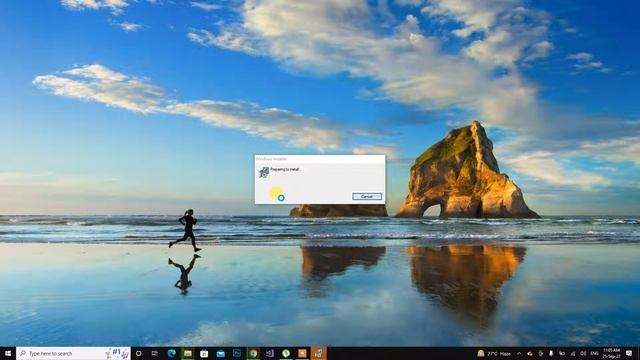Cancel the Windows Installer preparation

(367, 196)
